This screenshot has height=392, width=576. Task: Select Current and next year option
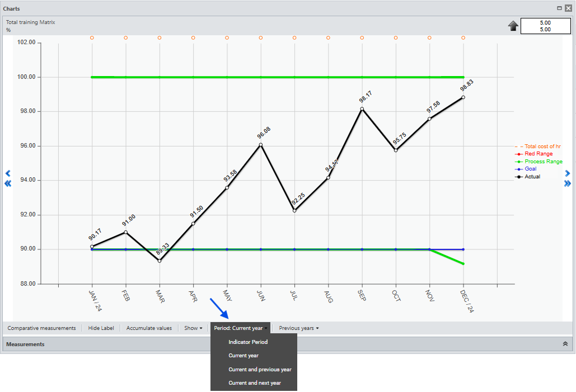(255, 383)
